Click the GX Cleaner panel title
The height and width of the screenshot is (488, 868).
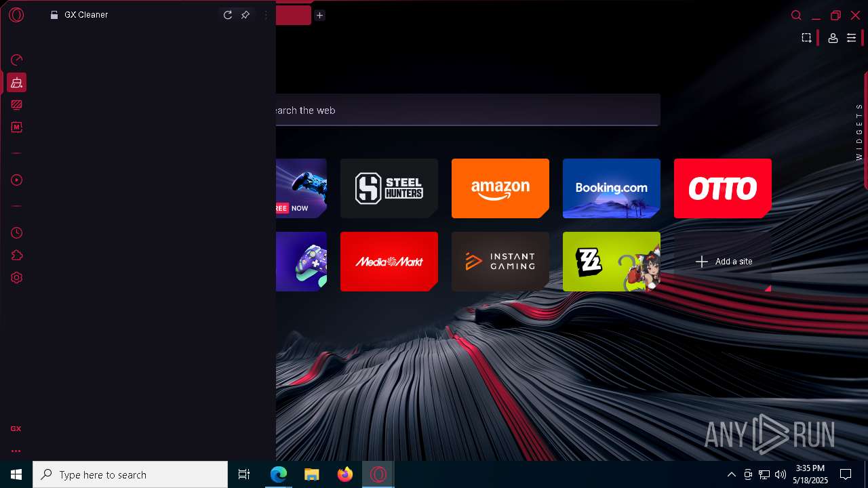[x=86, y=15]
